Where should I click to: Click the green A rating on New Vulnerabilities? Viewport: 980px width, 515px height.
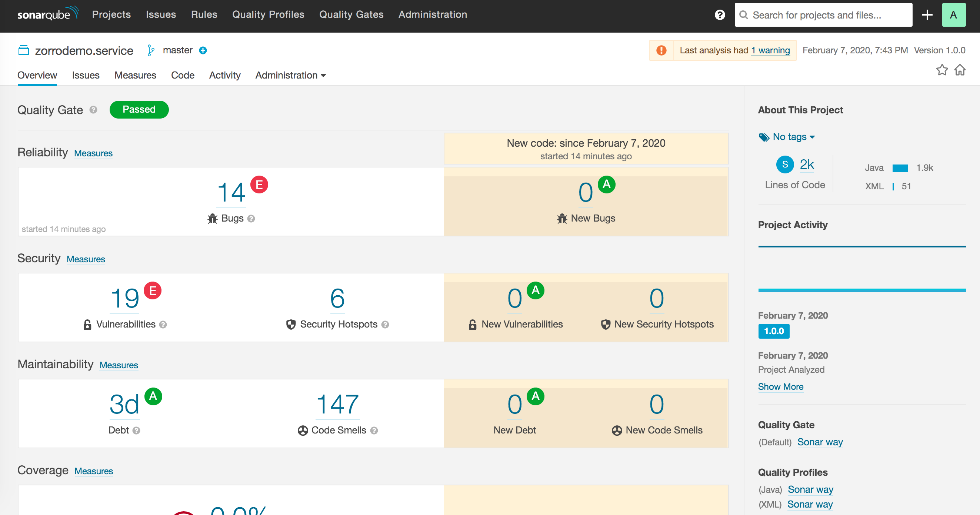point(536,291)
